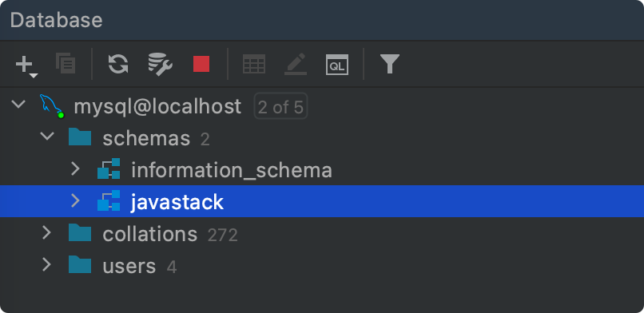The width and height of the screenshot is (644, 313).
Task: Select the mysql@localhost dolphin icon
Action: point(52,106)
